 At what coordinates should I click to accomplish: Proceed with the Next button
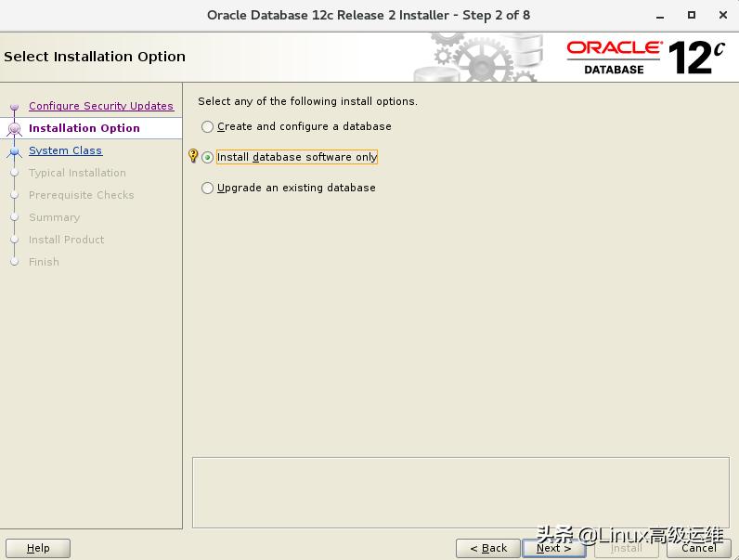pos(554,548)
